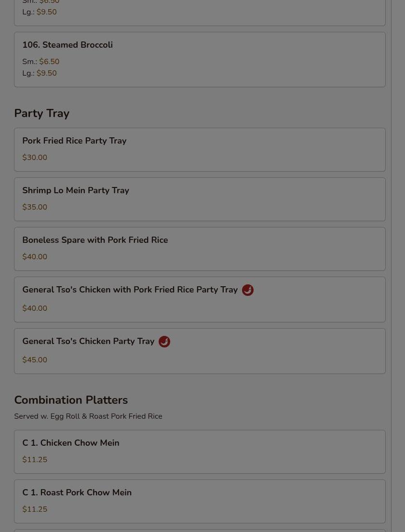405x532 pixels.
Task: Click the Party Tray section heading
Action: (x=42, y=113)
